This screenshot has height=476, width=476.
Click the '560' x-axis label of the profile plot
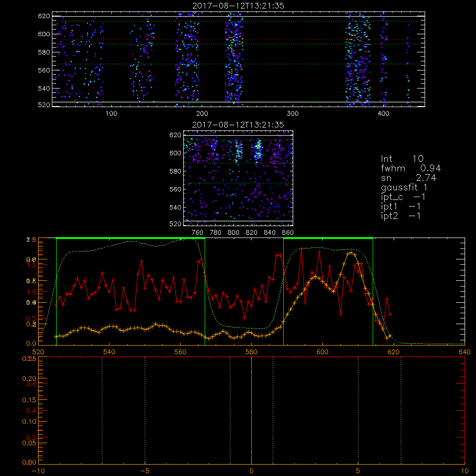coord(180,352)
